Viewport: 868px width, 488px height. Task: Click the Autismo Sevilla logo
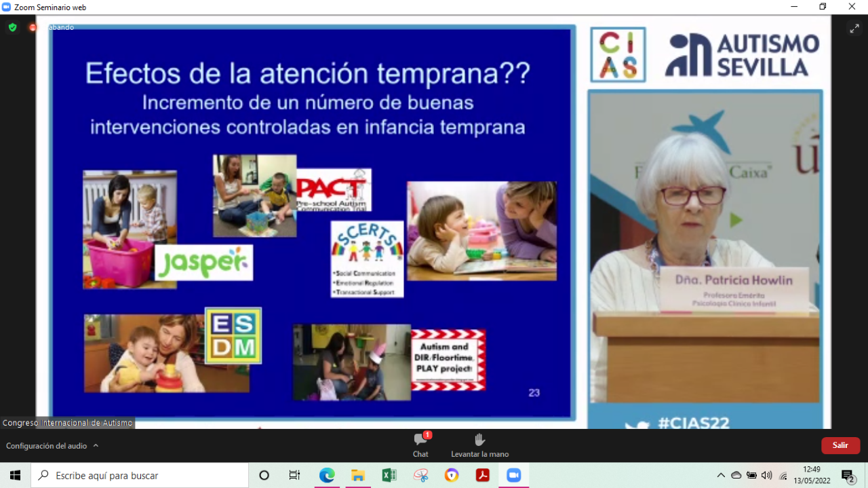pos(743,55)
